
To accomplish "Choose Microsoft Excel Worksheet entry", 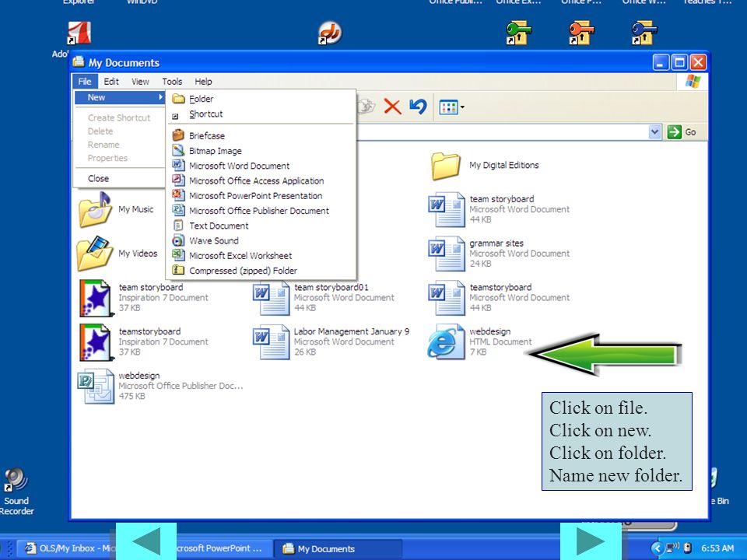I will (261, 256).
